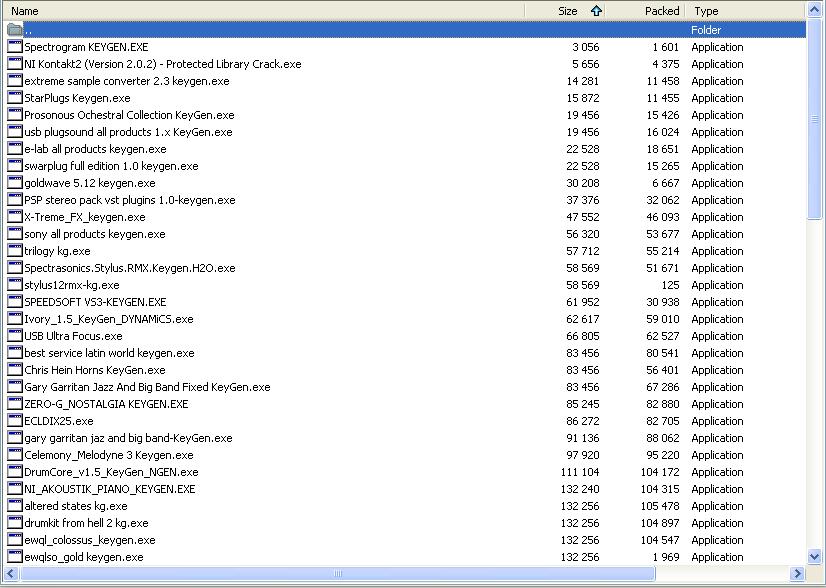This screenshot has height=588, width=826.
Task: Click the X-Treme_FX_keygen.exe file icon
Action: point(15,217)
